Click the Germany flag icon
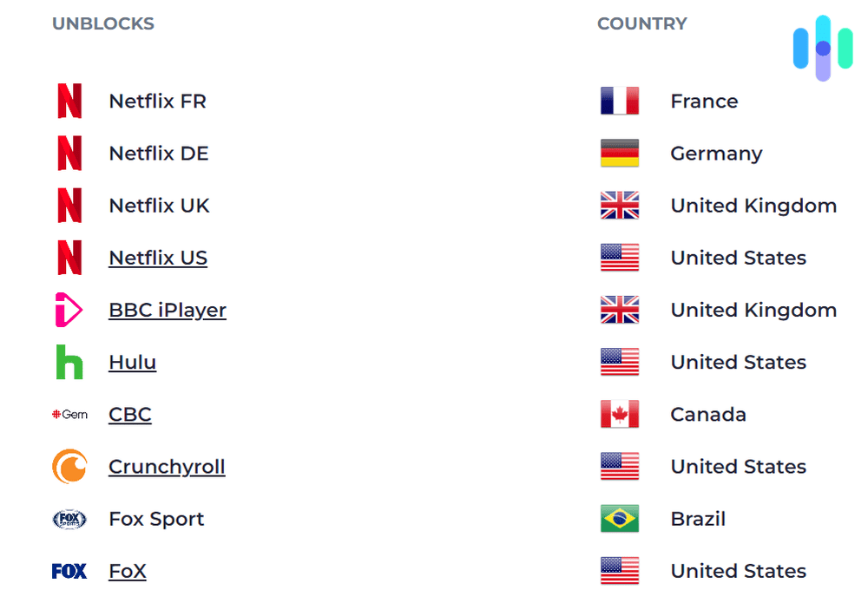868x603 pixels. point(620,154)
